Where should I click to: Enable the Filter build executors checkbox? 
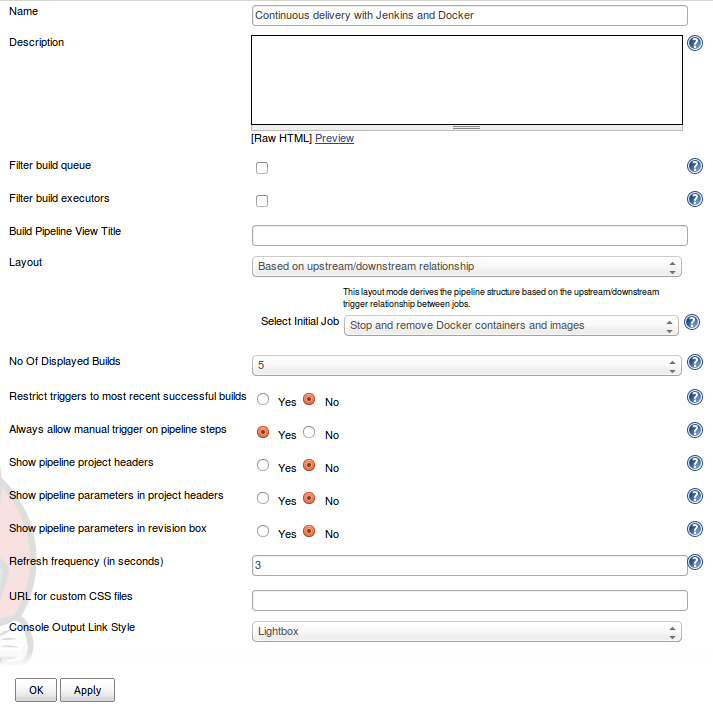tap(262, 201)
